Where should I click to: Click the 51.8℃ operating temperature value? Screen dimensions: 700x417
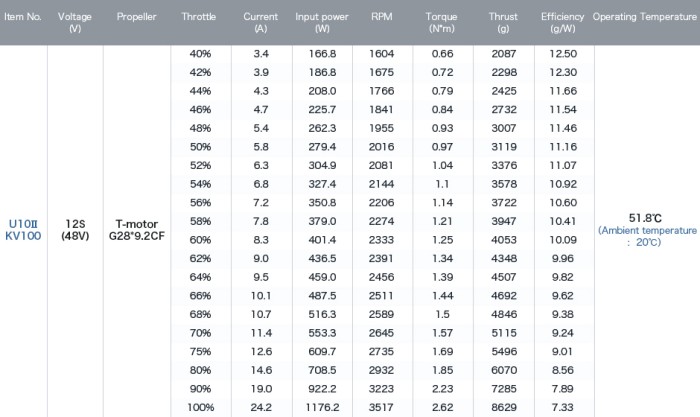(x=645, y=218)
